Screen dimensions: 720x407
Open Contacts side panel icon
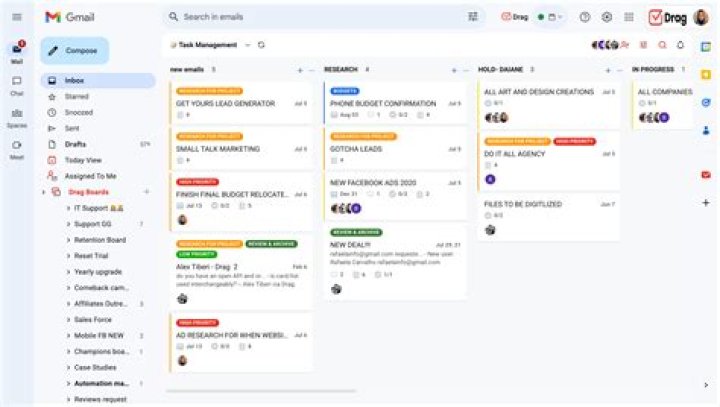pyautogui.click(x=706, y=130)
